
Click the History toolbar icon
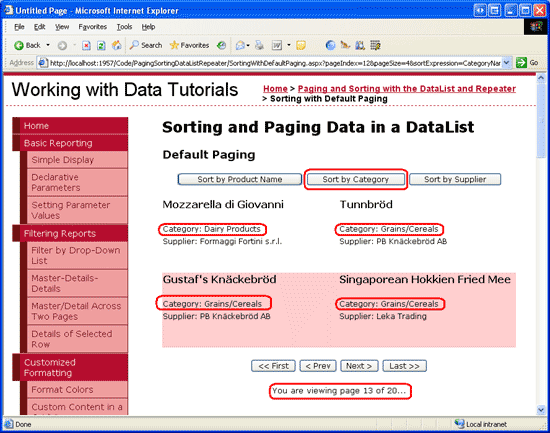pos(221,45)
